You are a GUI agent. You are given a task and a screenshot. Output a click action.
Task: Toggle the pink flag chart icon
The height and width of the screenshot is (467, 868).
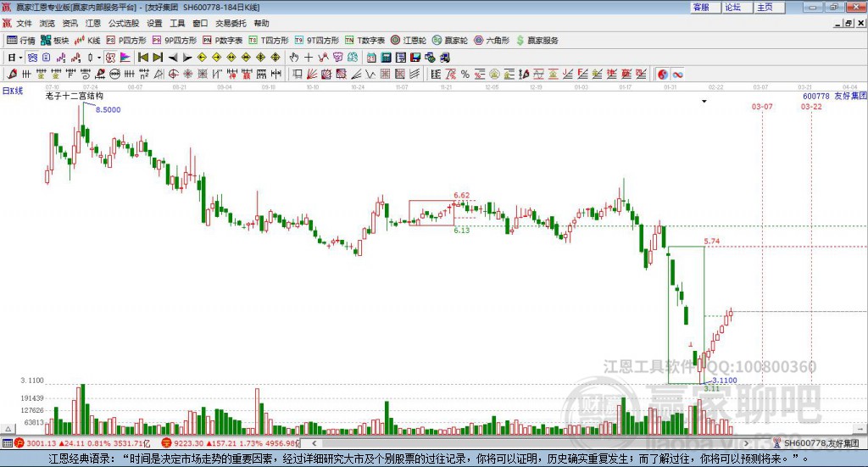click(x=125, y=58)
